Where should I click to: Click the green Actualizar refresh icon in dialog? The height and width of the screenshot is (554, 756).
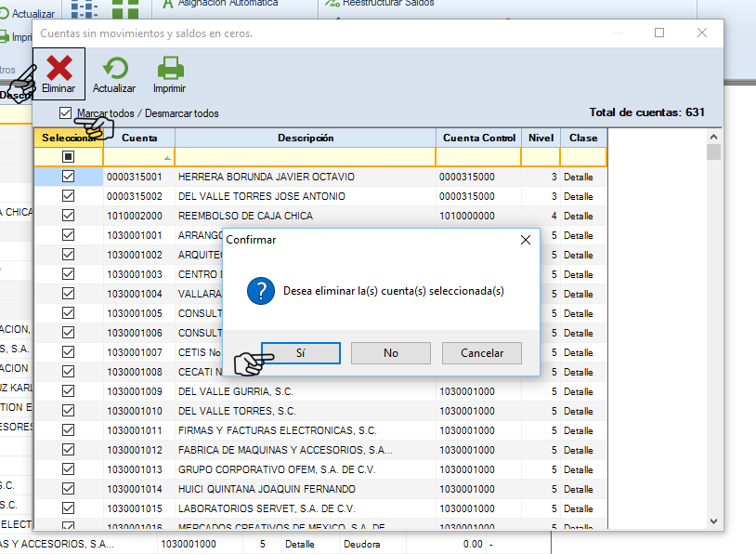coord(114,69)
